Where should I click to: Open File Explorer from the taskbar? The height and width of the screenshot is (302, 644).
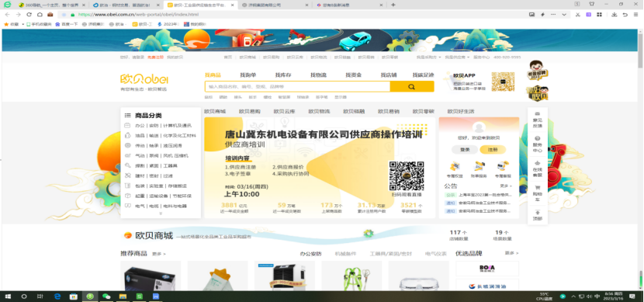tap(123, 297)
